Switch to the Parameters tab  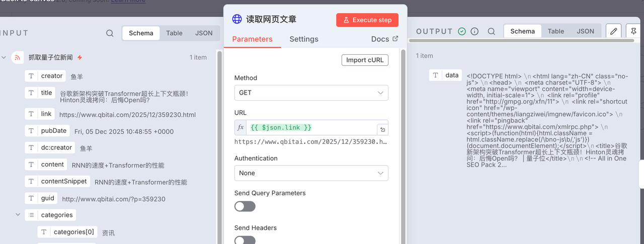tap(252, 39)
